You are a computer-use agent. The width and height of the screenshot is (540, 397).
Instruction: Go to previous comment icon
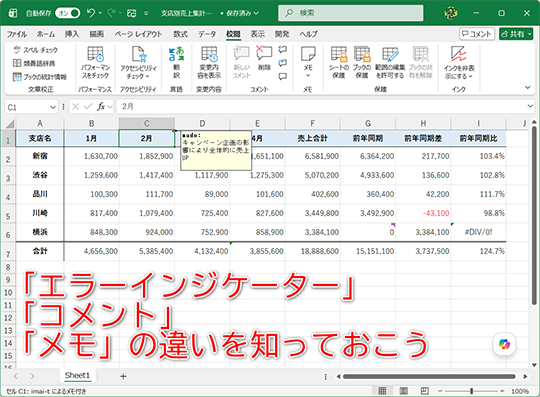(282, 50)
